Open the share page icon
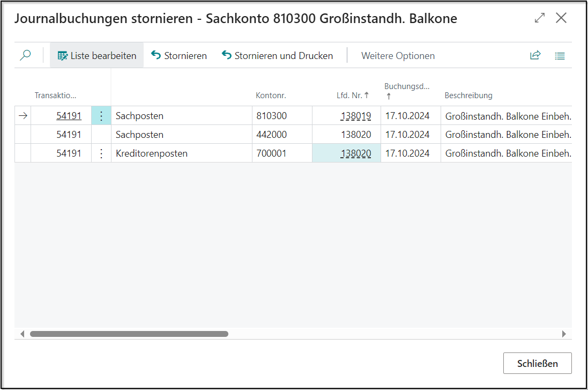The height and width of the screenshot is (390, 588). (535, 55)
